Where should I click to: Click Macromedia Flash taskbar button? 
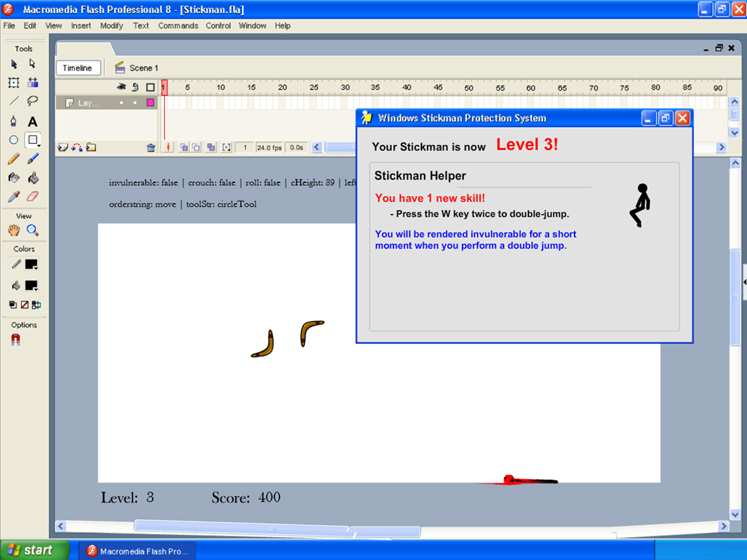tap(137, 551)
